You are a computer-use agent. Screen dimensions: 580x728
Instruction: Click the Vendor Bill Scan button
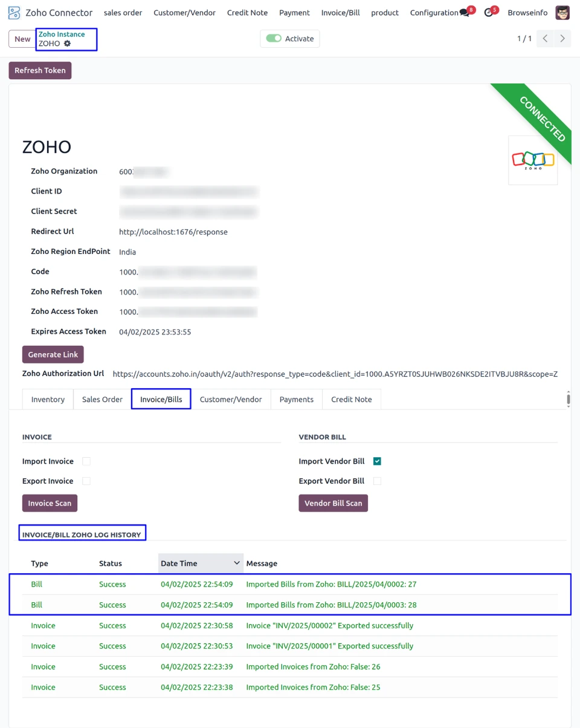point(333,503)
